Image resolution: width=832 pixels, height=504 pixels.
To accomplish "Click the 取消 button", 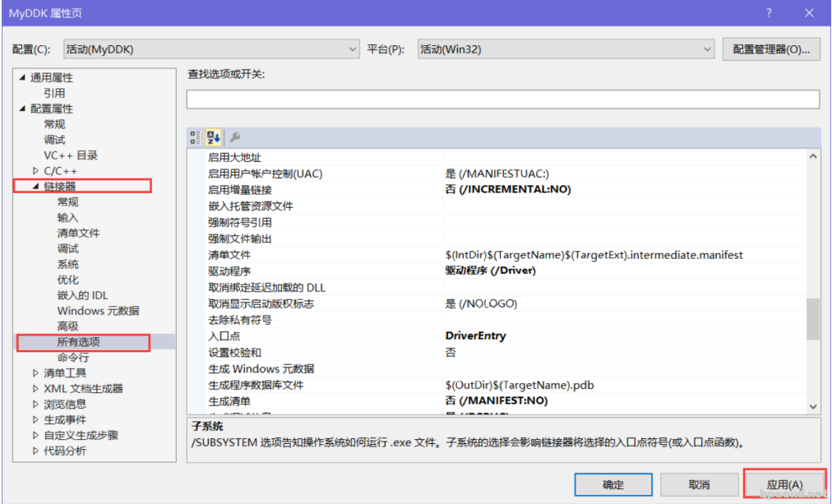I will coord(699,484).
